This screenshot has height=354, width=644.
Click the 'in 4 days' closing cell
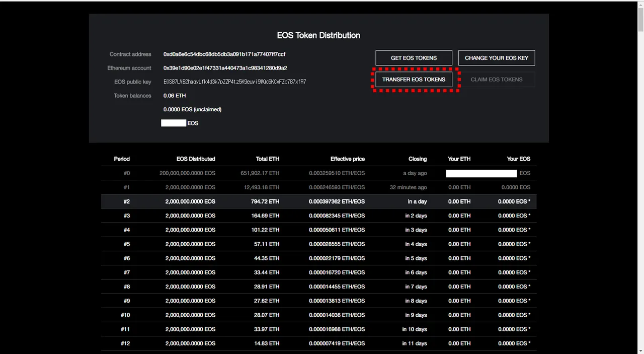(416, 244)
